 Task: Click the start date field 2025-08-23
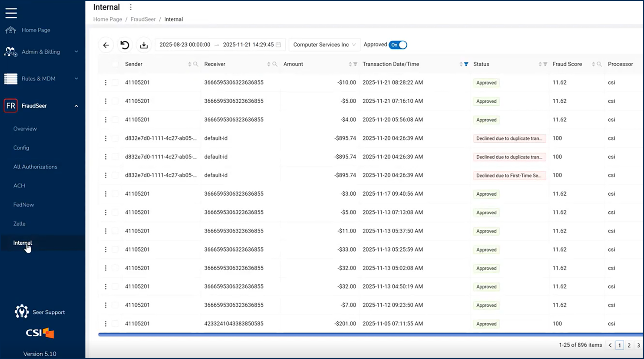(185, 45)
